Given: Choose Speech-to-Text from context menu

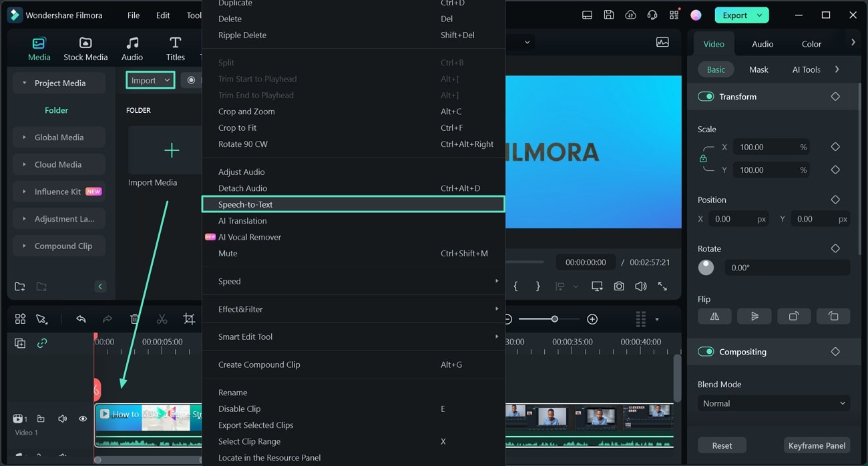Looking at the screenshot, I should coord(353,204).
